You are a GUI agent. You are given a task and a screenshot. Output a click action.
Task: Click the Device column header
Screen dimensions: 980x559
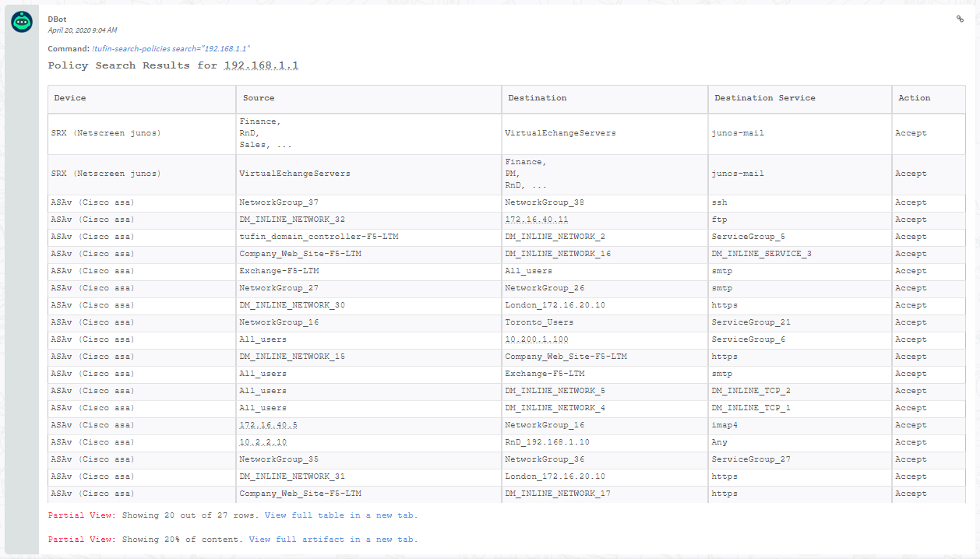click(70, 98)
